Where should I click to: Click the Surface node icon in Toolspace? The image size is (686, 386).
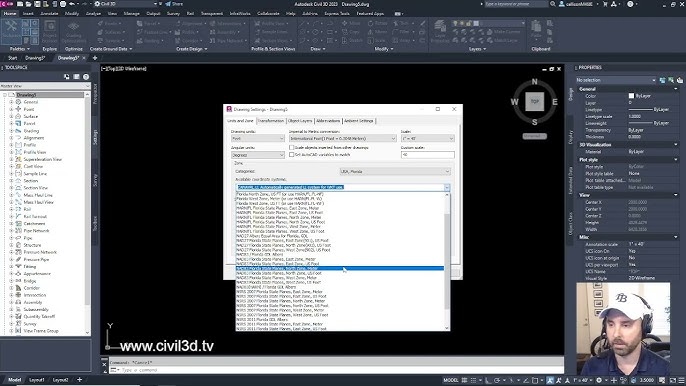coord(18,116)
